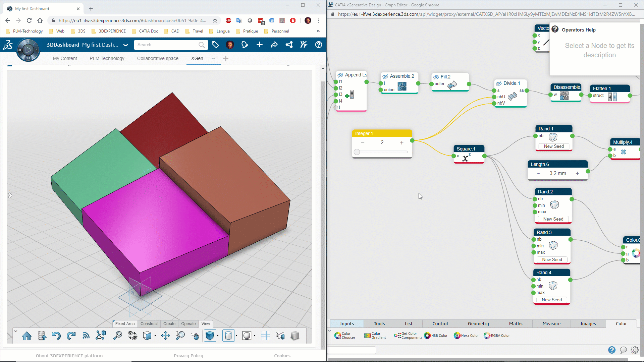Switch to the Operate tab in viewer

(x=189, y=324)
